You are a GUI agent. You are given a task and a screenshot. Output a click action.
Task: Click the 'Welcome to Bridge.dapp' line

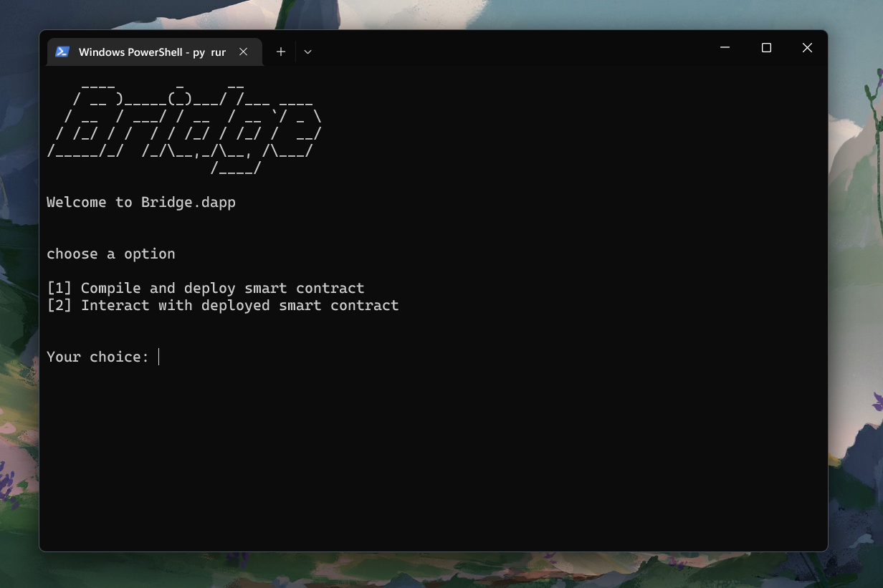[x=141, y=203]
